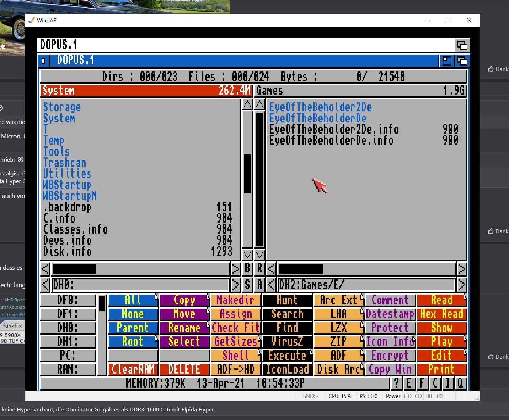The image size is (509, 420).
Task: Click the S button between path fields
Action: (x=247, y=284)
